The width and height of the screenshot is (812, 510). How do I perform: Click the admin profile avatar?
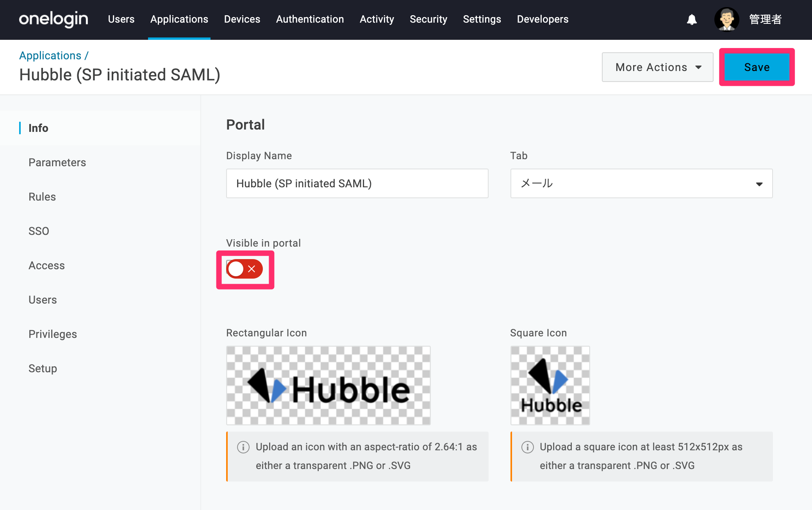click(x=726, y=19)
